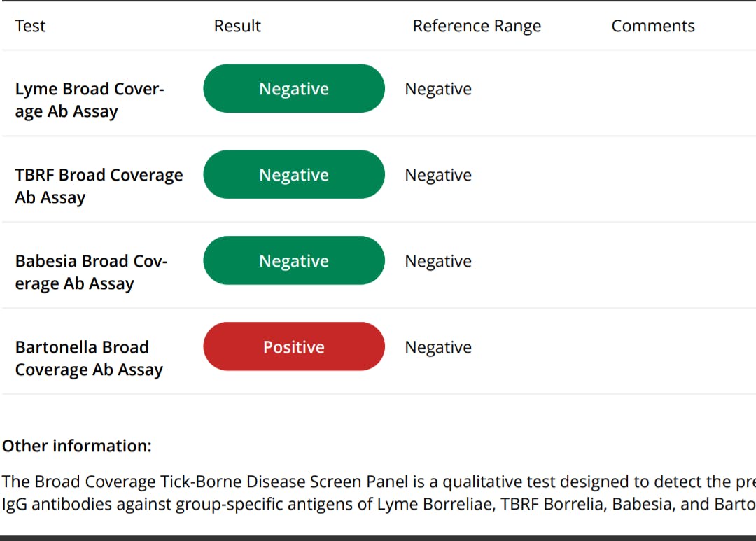
Task: Click the green Negative badge for TBRF
Action: [294, 175]
